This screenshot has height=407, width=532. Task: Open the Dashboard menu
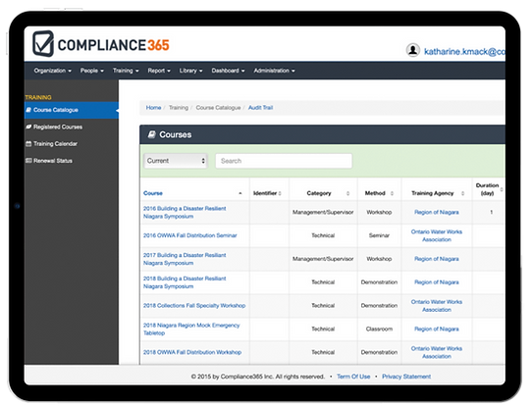point(228,71)
